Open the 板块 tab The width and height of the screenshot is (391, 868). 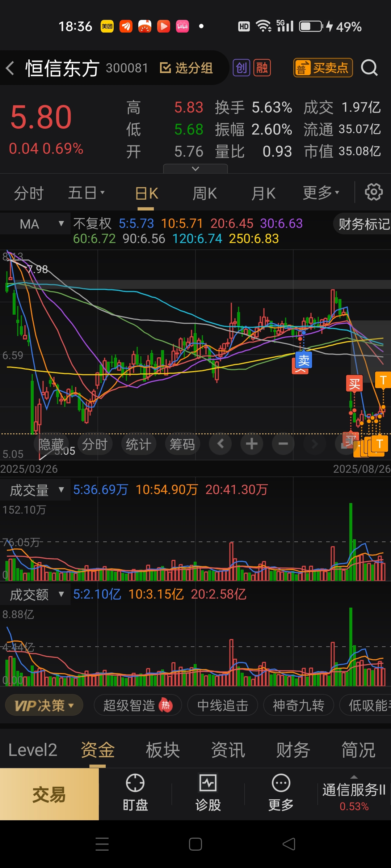[x=163, y=750]
